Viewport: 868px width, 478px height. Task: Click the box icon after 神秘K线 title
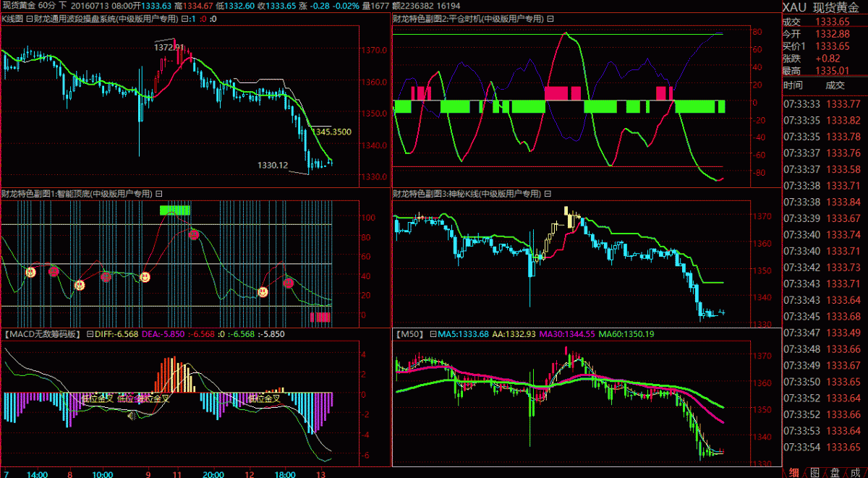(x=546, y=194)
